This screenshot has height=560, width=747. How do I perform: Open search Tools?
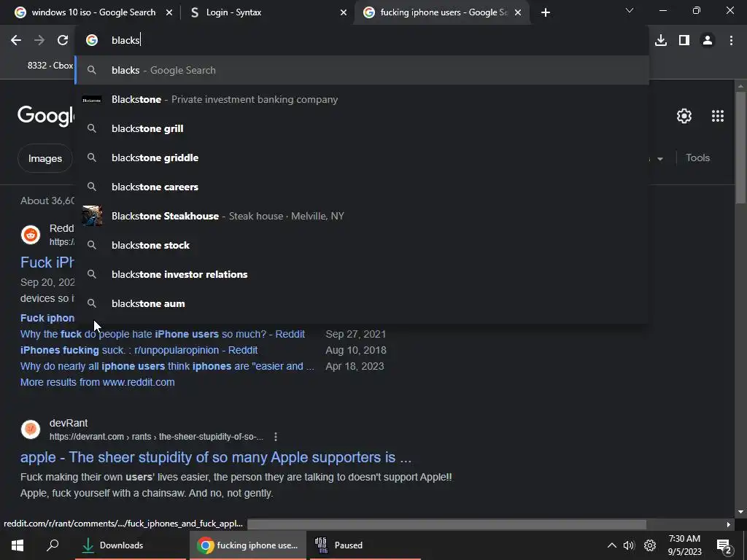697,158
